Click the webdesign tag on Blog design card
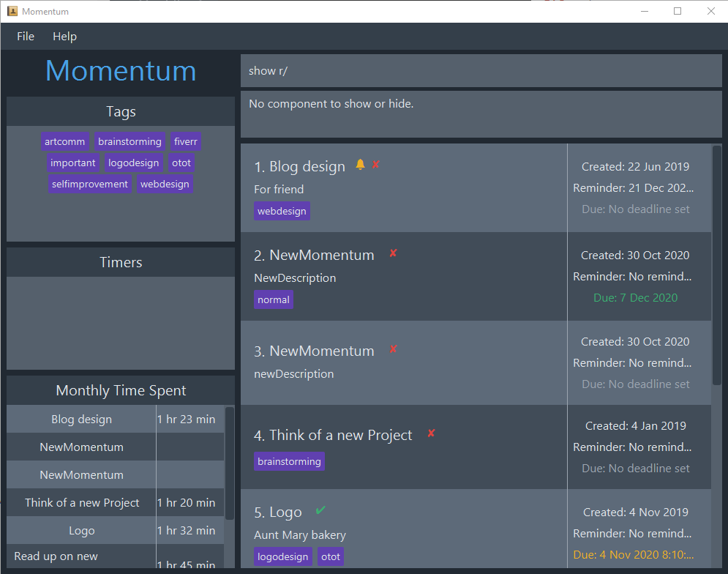 click(282, 211)
